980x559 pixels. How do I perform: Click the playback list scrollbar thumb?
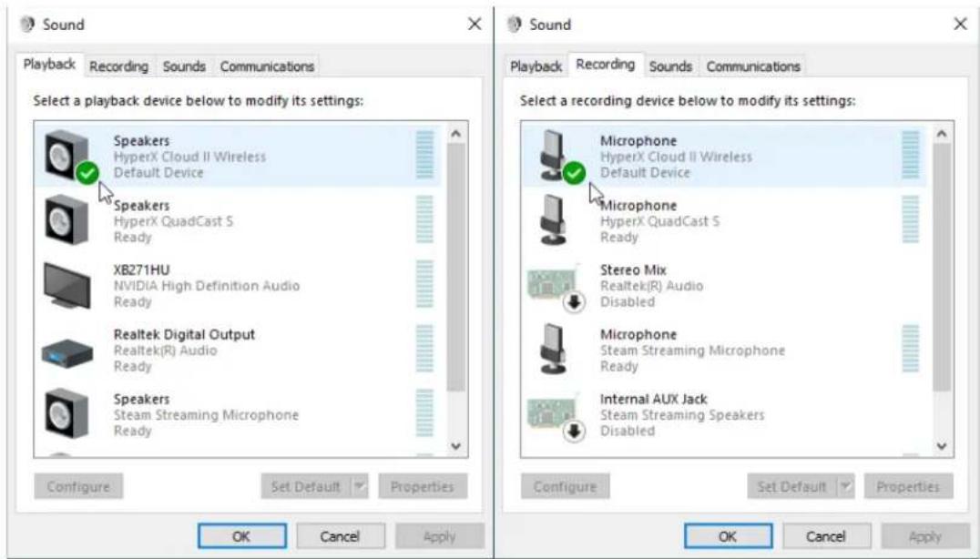coord(455,268)
